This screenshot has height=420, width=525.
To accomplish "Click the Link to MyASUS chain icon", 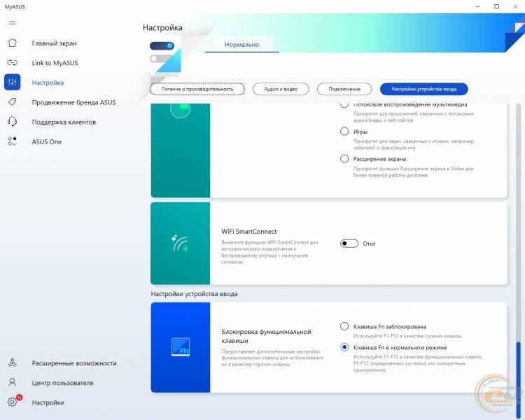I will pyautogui.click(x=12, y=62).
